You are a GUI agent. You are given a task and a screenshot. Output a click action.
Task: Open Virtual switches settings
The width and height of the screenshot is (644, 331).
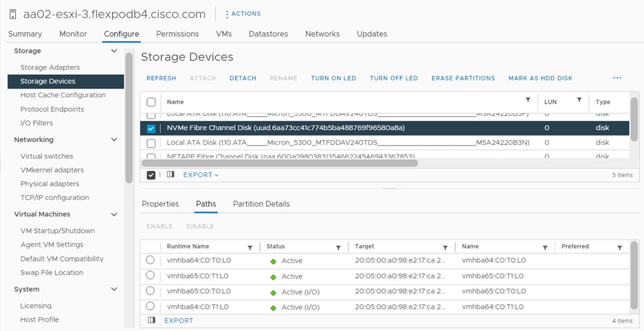click(x=47, y=157)
